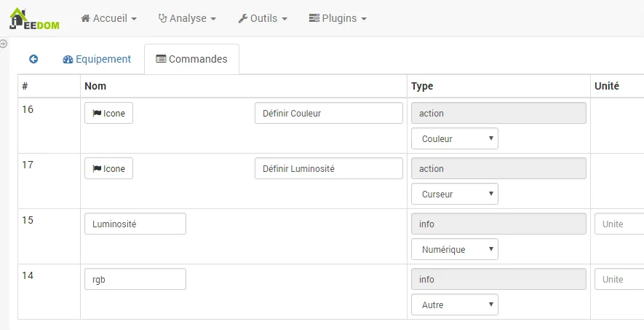Click row number 14
Screen dimensions: 644x330
coord(28,276)
